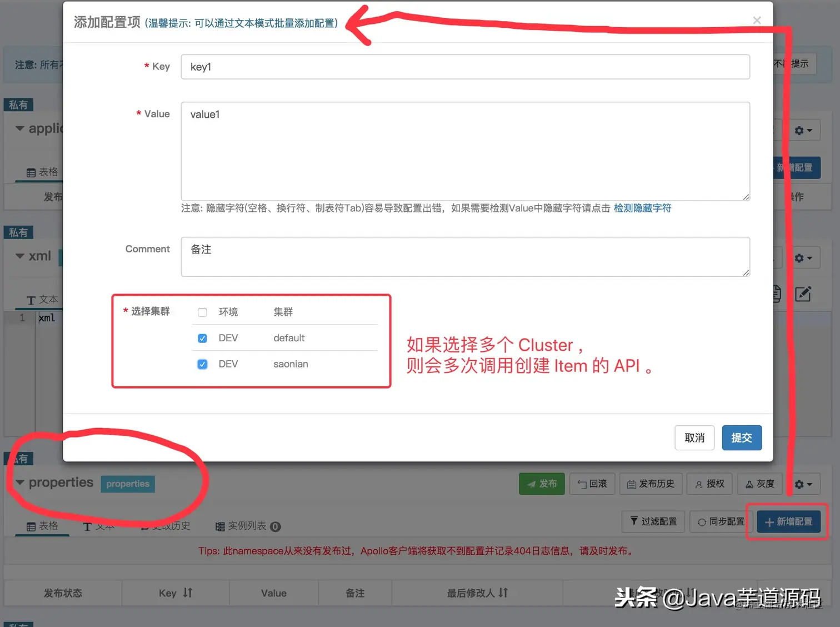Open the pencil edit icon for xml namespace

[x=803, y=294]
